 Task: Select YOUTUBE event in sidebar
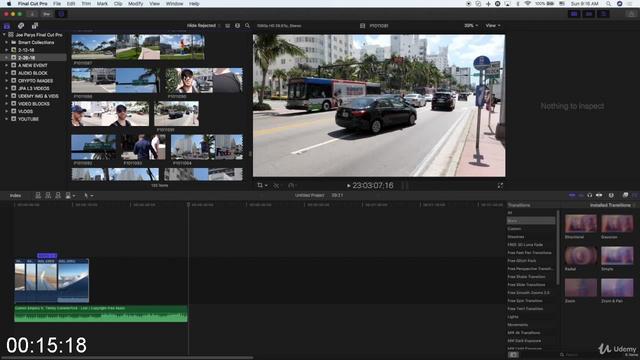[x=28, y=119]
